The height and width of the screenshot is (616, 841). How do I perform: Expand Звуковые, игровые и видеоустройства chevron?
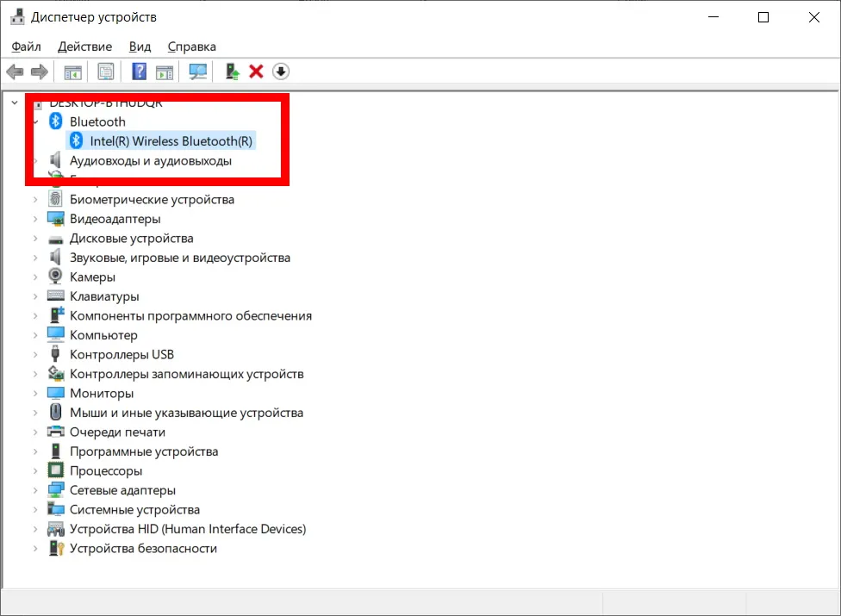[x=35, y=258]
